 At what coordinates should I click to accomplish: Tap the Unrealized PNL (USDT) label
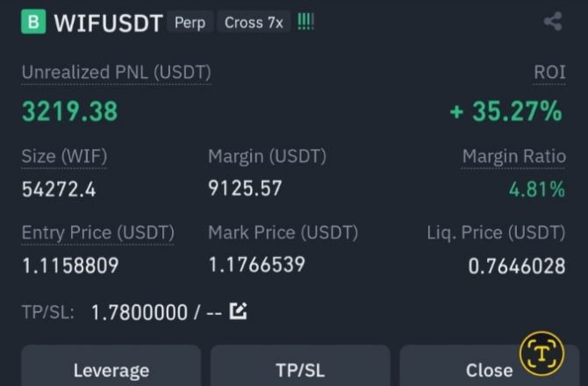[116, 72]
